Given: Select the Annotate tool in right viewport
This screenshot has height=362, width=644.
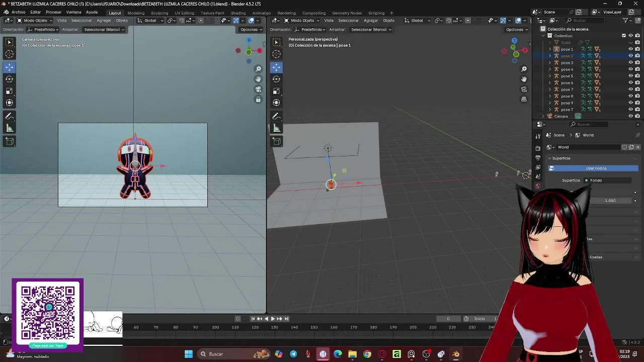Looking at the screenshot, I should click(x=276, y=116).
